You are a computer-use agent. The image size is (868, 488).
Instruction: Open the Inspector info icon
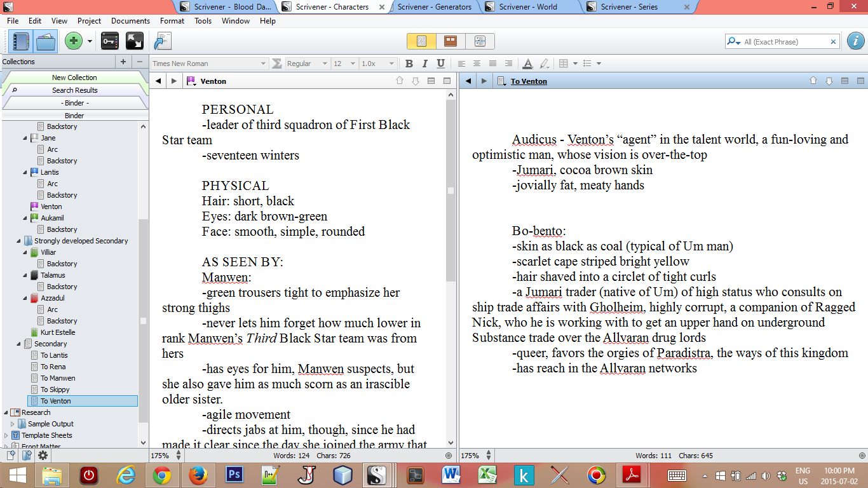point(855,41)
